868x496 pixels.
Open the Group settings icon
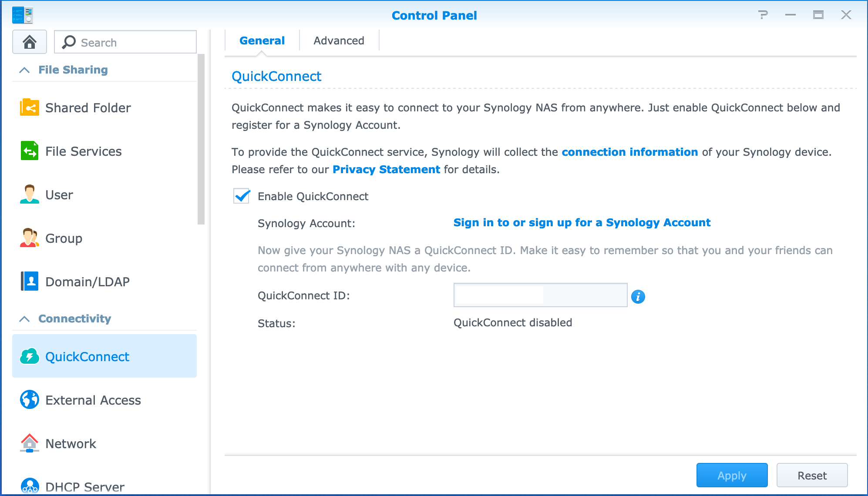point(30,238)
